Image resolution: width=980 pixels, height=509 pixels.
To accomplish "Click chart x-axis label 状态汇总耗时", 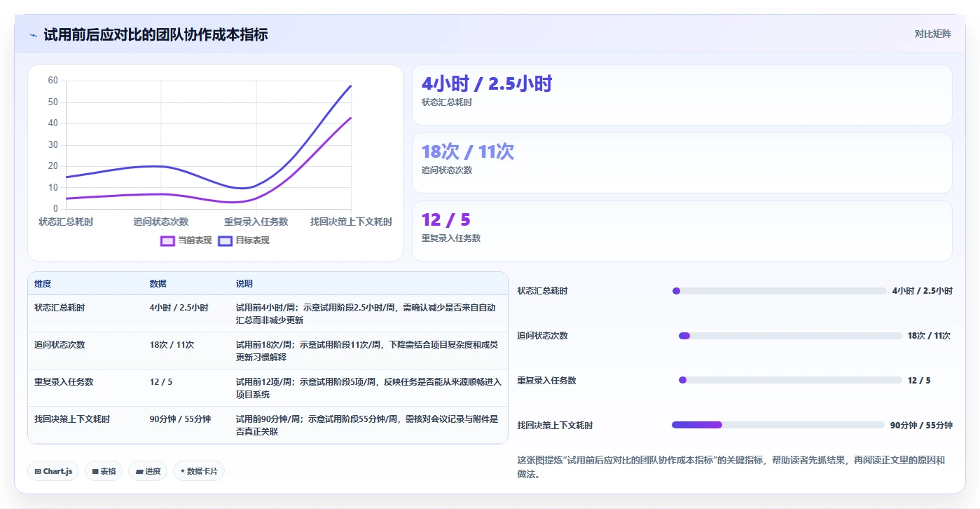I will coord(66,222).
